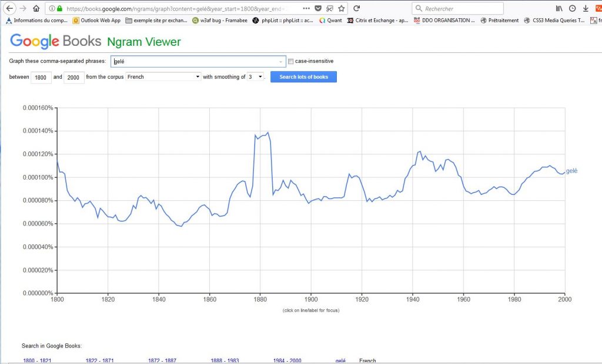Open the library bookshelf icon
Image resolution: width=602 pixels, height=364 pixels.
[x=559, y=9]
